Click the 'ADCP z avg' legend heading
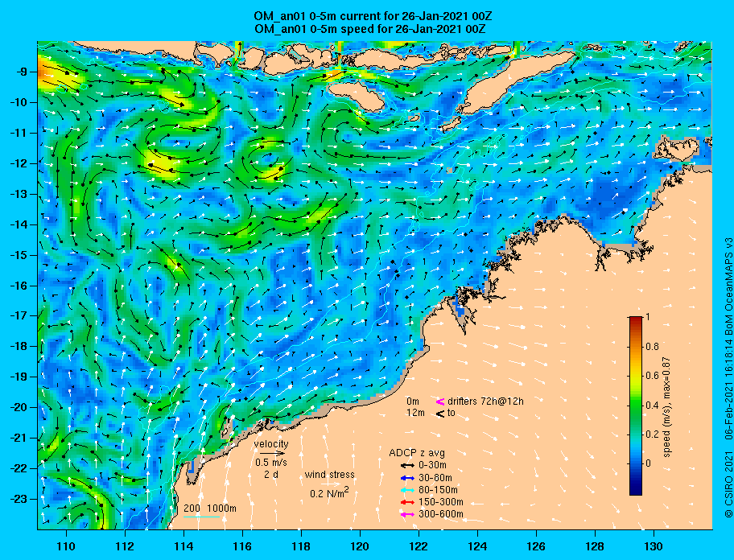The image size is (734, 560). click(x=417, y=453)
